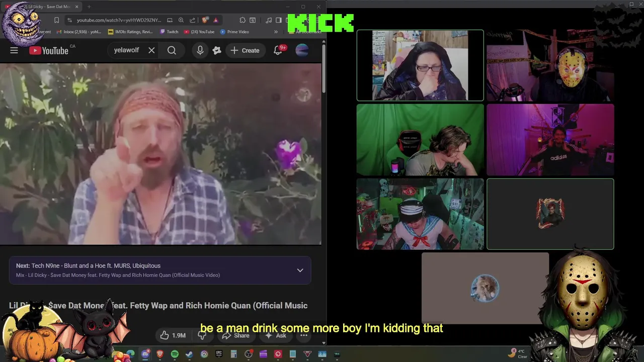The height and width of the screenshot is (362, 644).
Task: Share the YouTube video
Action: coord(236,335)
